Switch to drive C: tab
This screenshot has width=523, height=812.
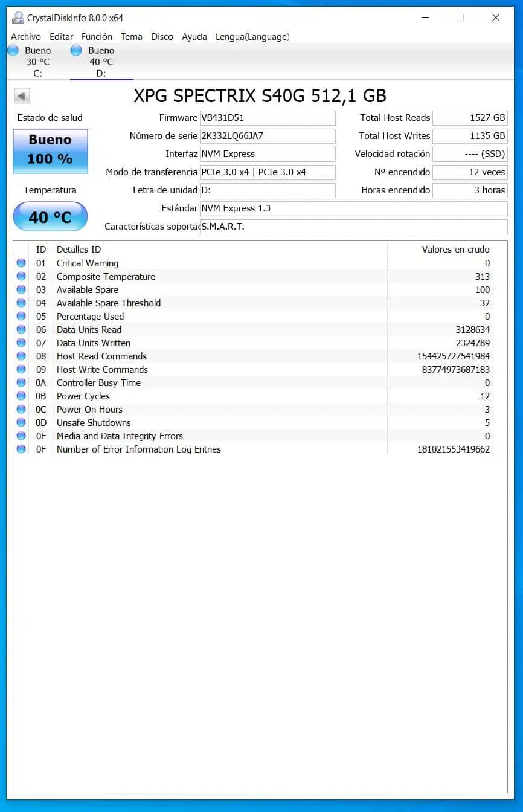[37, 62]
